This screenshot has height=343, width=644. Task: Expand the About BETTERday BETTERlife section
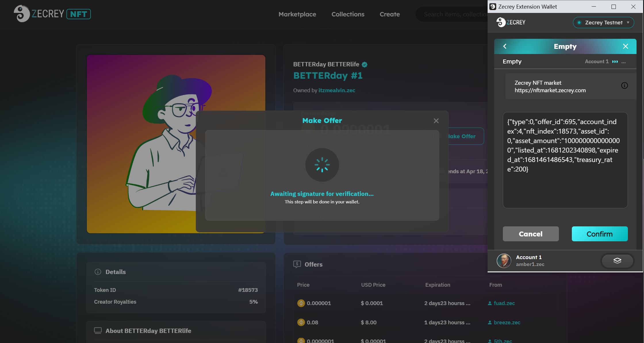(x=148, y=331)
